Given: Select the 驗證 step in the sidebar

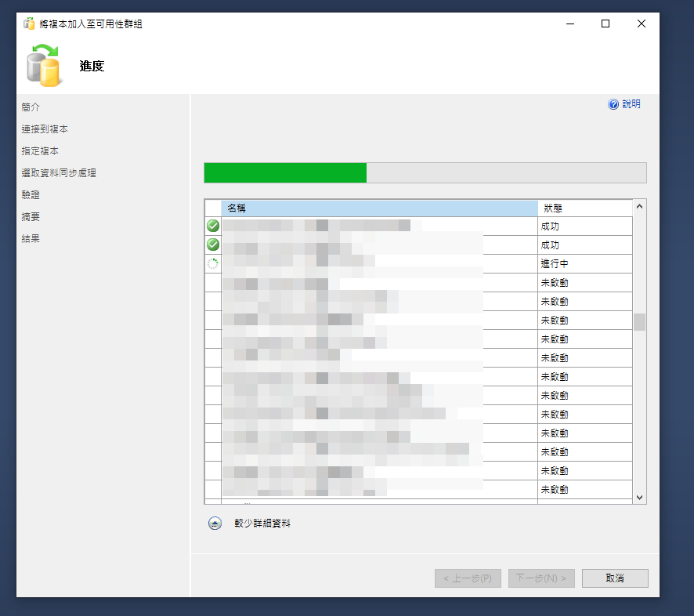Looking at the screenshot, I should [31, 195].
